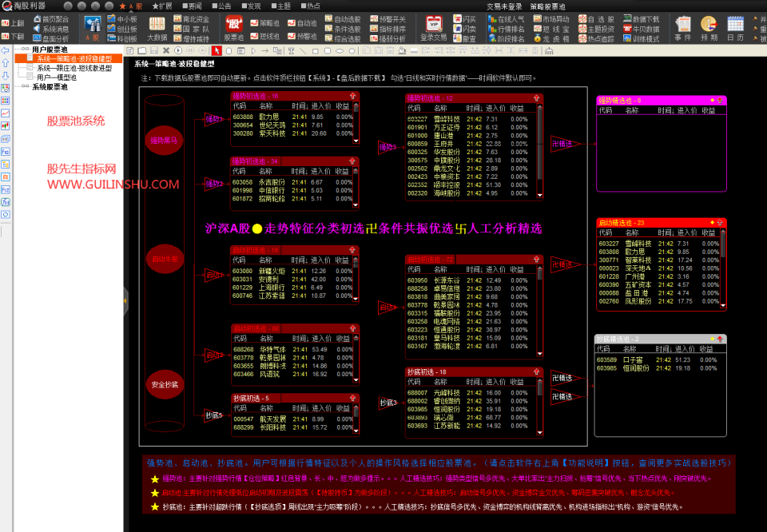The height and width of the screenshot is (532, 767).
Task: Click scrollbar of 启动精选池 - 23 list
Action: coord(723,268)
